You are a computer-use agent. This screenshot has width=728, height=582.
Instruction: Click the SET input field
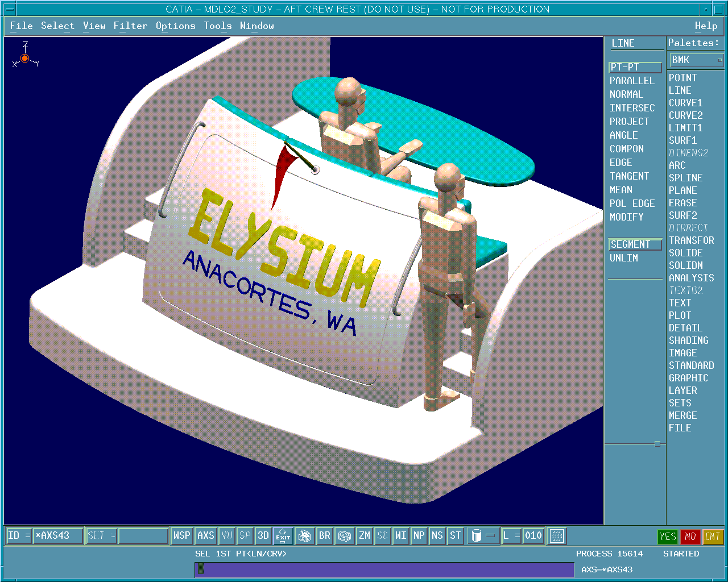143,535
